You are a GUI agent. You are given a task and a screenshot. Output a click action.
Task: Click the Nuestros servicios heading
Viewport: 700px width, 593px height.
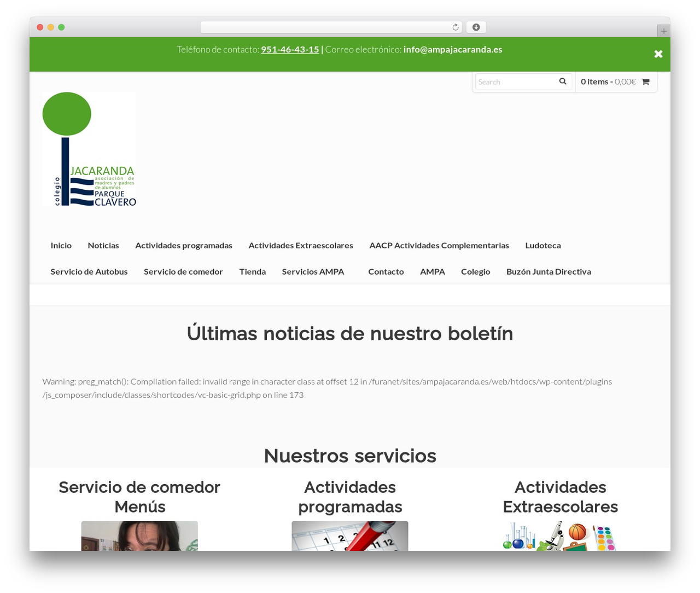[x=350, y=456]
